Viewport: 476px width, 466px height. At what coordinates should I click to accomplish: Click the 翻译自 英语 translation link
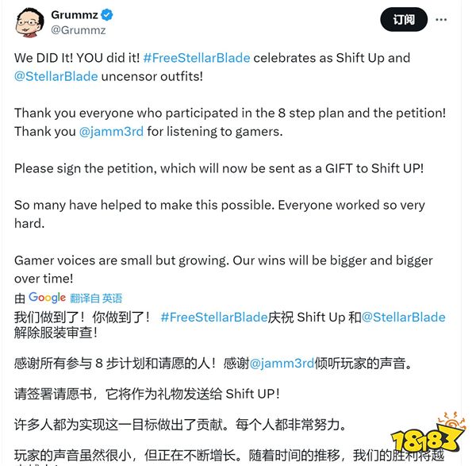click(x=96, y=298)
